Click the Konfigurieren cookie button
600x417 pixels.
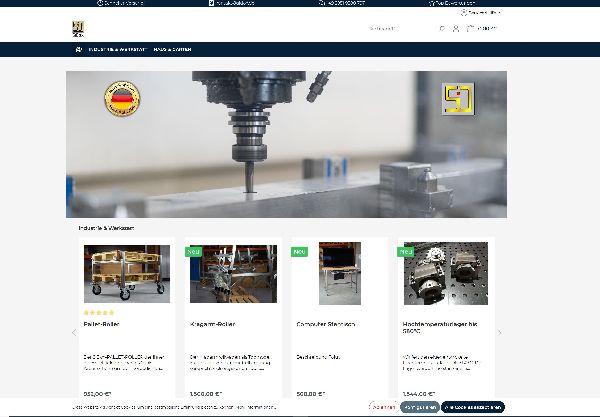(x=418, y=407)
